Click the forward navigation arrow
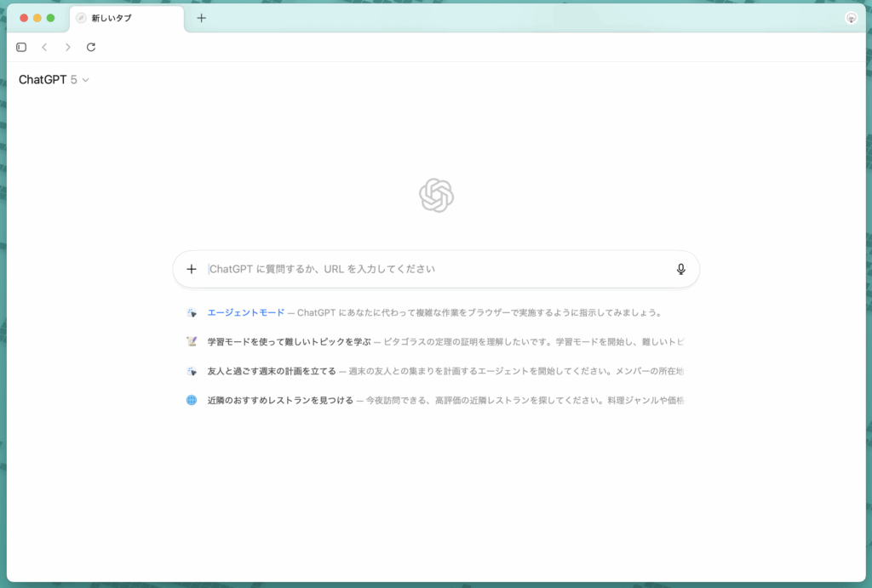Viewport: 872px width, 588px height. 67,47
